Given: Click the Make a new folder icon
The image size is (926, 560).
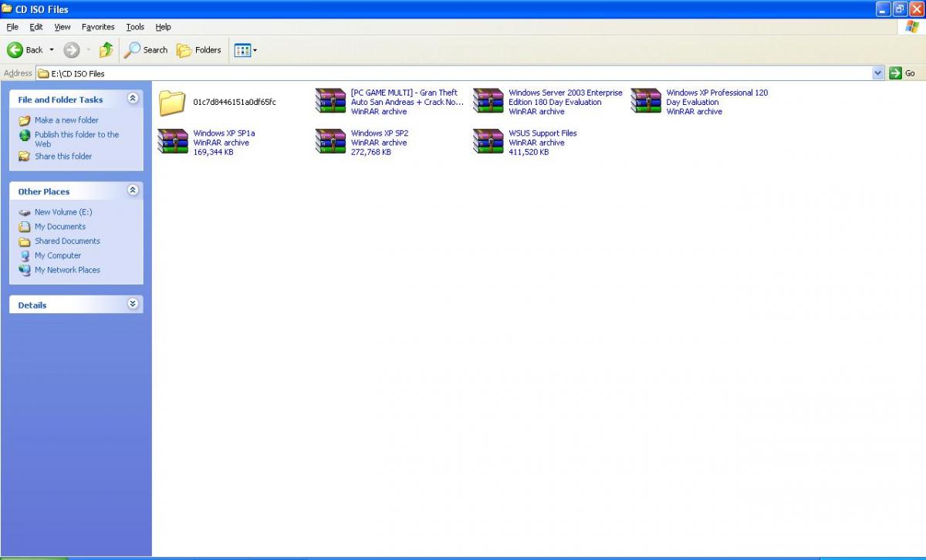Looking at the screenshot, I should pyautogui.click(x=25, y=120).
